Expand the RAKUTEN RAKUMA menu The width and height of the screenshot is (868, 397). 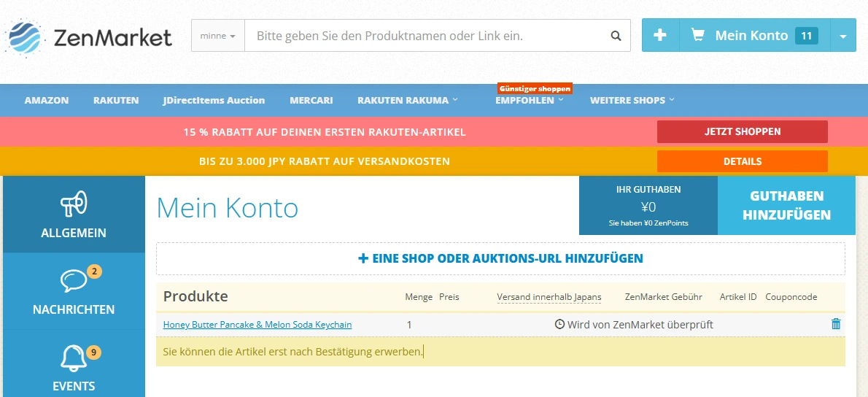408,100
